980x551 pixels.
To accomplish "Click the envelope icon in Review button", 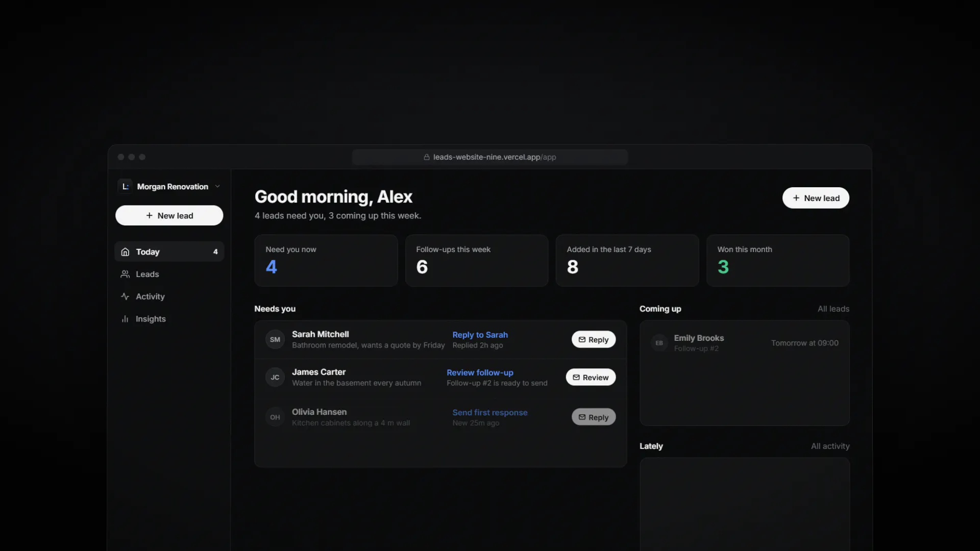I will click(576, 378).
